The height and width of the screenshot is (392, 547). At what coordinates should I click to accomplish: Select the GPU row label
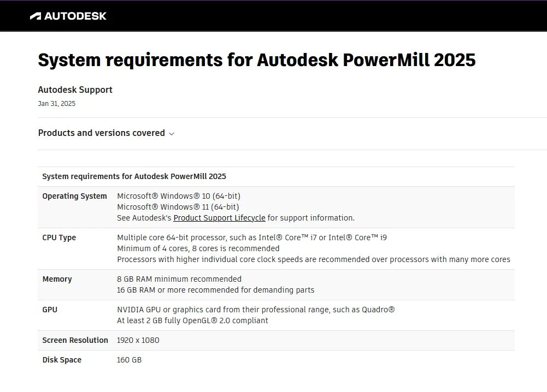(50, 310)
